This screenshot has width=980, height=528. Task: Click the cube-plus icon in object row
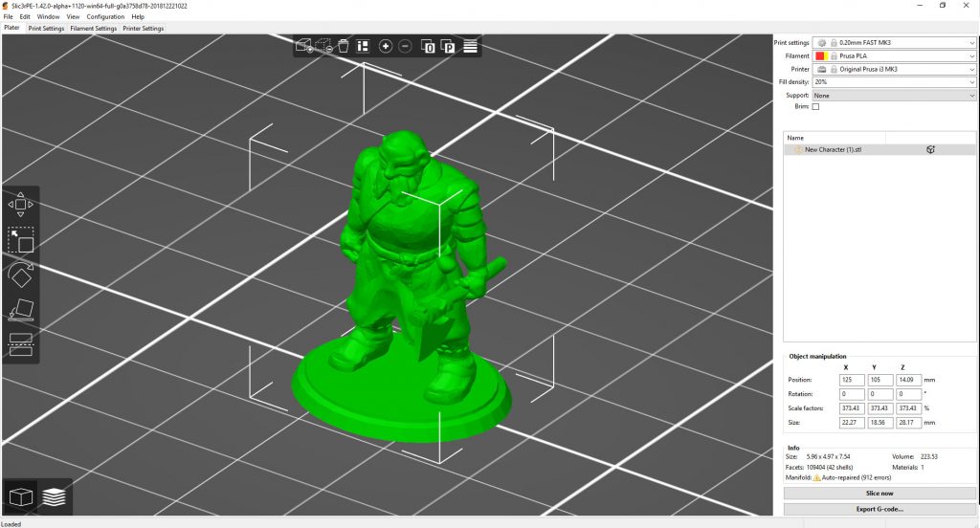(930, 149)
